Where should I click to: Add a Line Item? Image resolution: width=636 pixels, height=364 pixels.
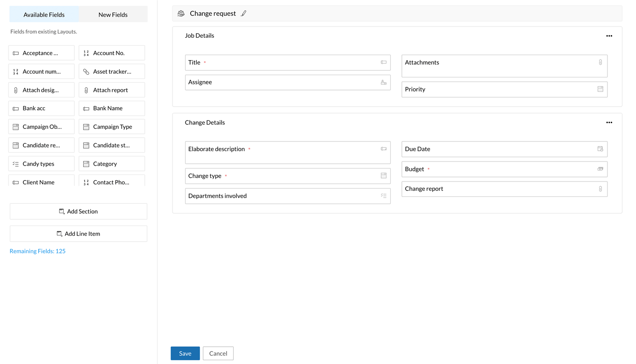pyautogui.click(x=79, y=234)
